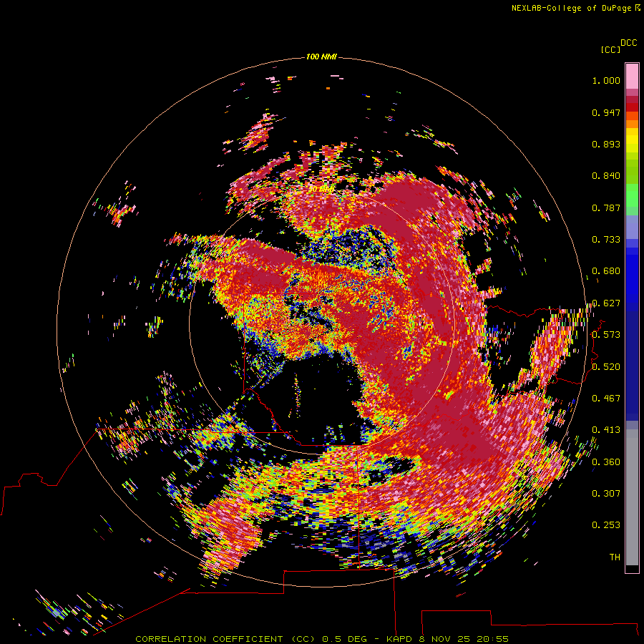
Task: Click the 0.947 legend value
Action: pos(606,112)
